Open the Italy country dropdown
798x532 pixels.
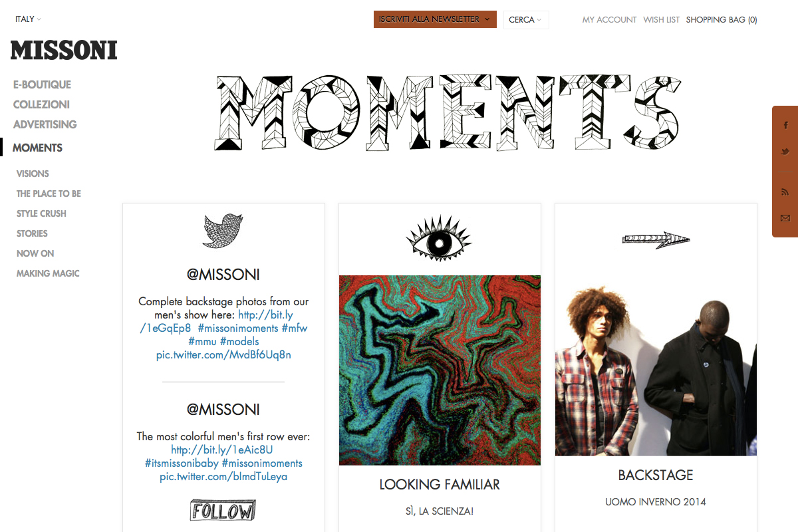click(x=28, y=19)
